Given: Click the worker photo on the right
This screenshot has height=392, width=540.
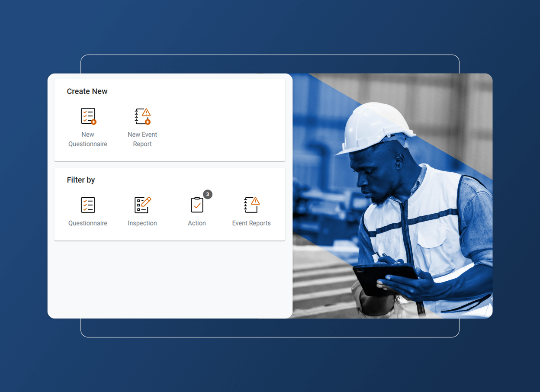Looking at the screenshot, I should point(392,195).
